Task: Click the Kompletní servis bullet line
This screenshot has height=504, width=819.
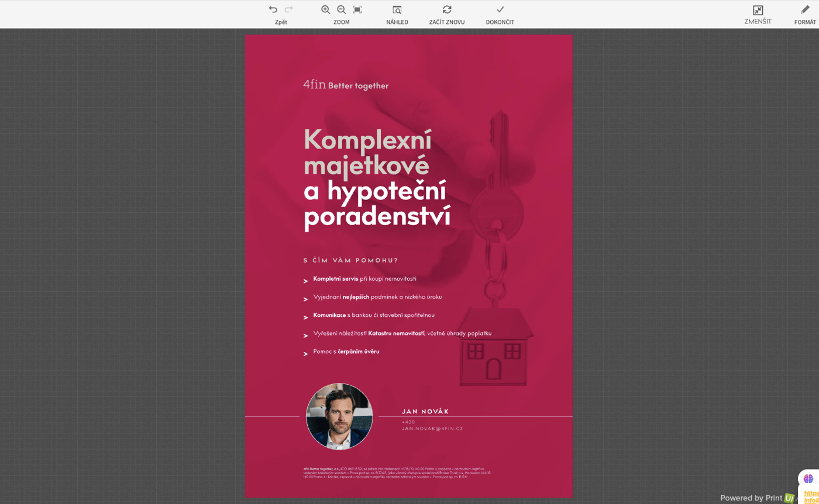Action: [x=364, y=279]
